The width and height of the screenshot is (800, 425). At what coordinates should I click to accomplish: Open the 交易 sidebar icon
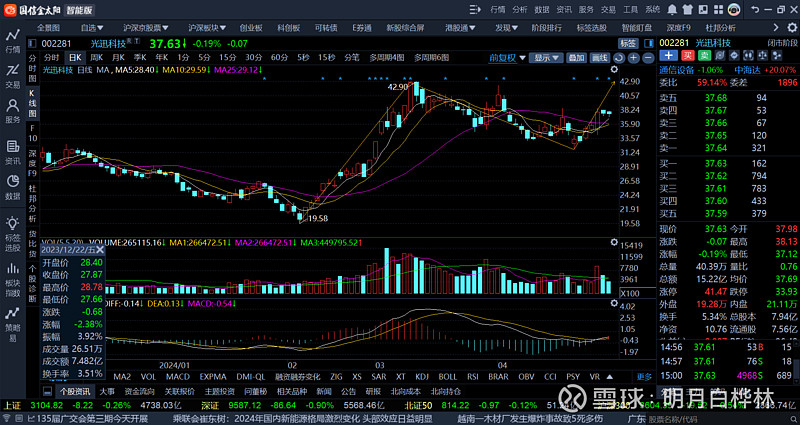pos(13,77)
